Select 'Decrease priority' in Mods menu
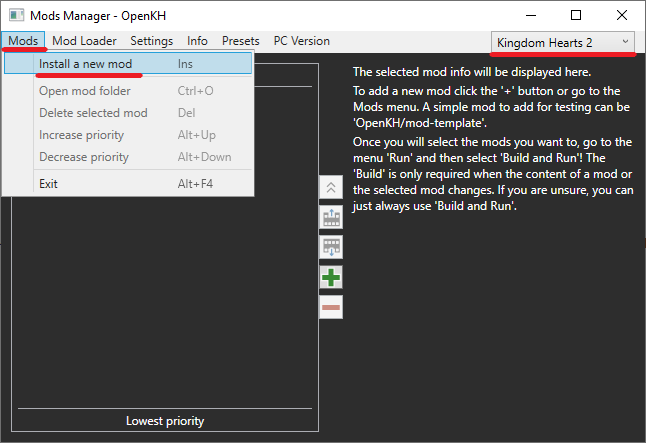The image size is (646, 443). [83, 157]
